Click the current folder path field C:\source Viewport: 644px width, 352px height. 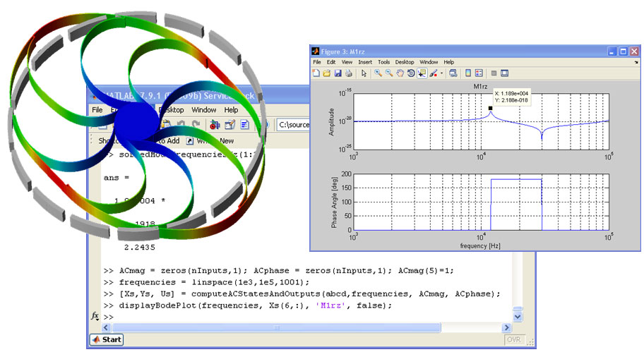click(x=293, y=125)
